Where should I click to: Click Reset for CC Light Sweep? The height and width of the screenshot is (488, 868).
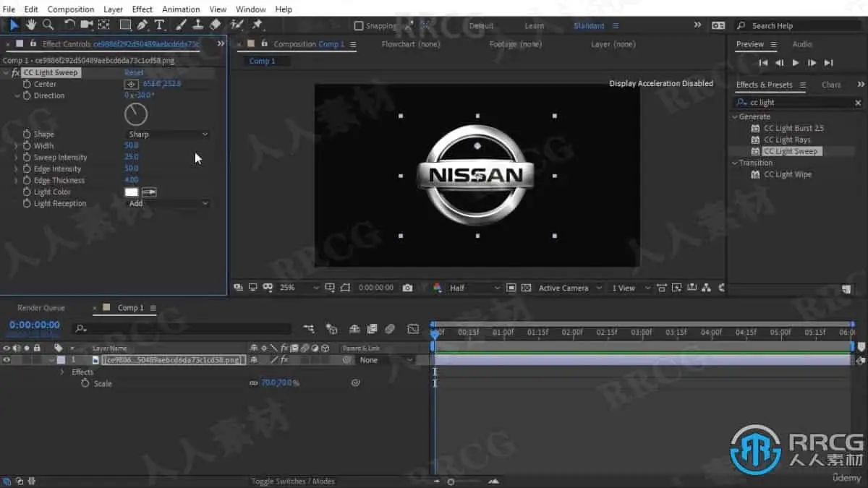(134, 73)
